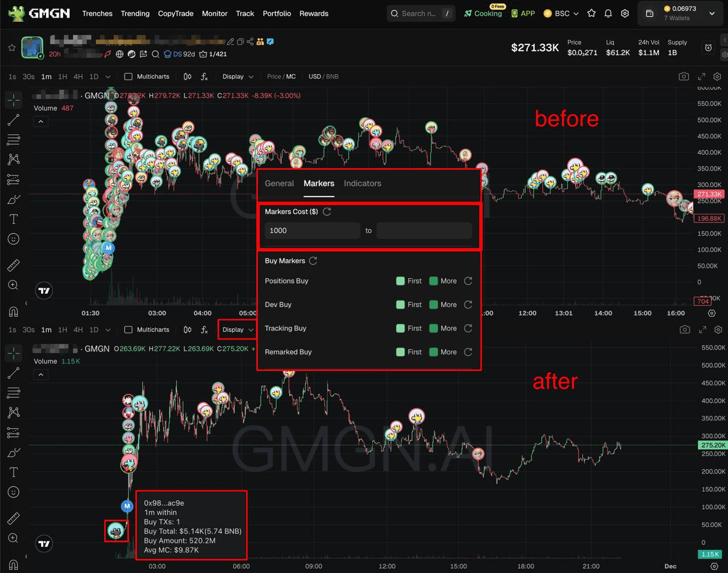Open indicators via the fx icon
Image resolution: width=728 pixels, height=573 pixels.
pyautogui.click(x=204, y=76)
